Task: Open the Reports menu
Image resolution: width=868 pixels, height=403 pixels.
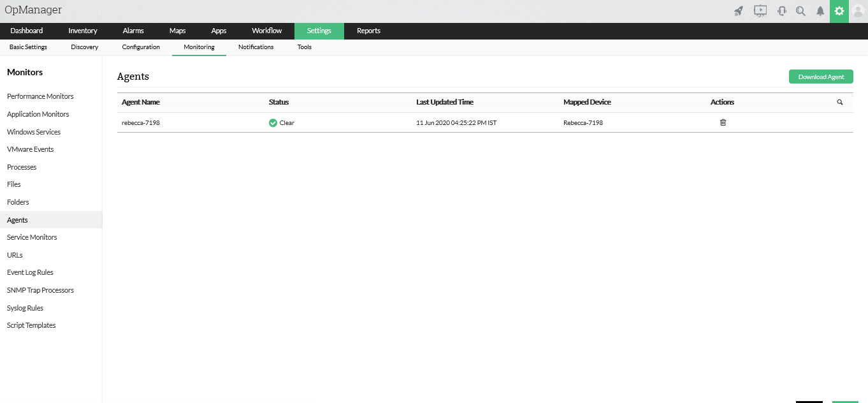Action: 368,31
